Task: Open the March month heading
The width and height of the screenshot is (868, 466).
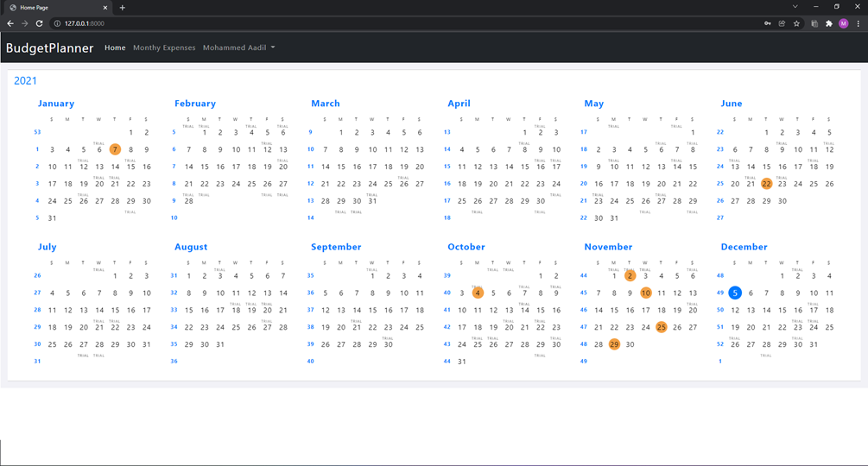Action: coord(326,104)
